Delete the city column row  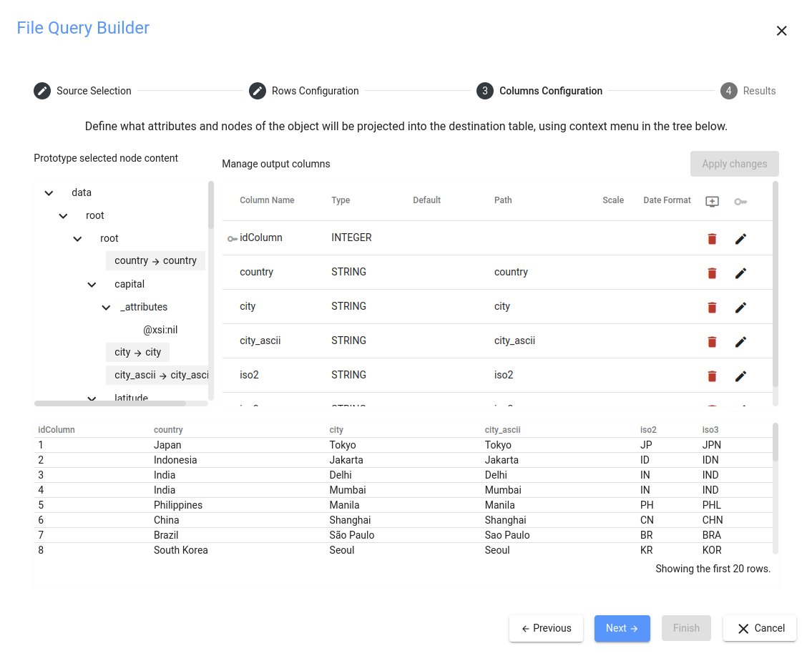point(712,307)
